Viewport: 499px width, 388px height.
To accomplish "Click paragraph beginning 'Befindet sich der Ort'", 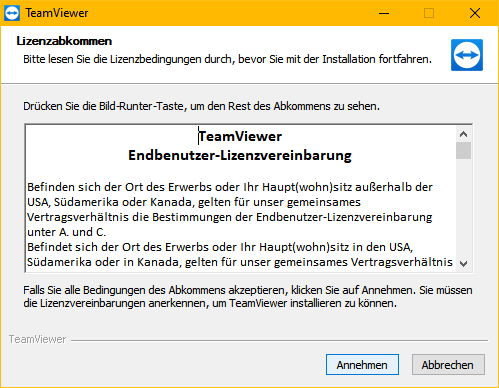I will pos(240,255).
